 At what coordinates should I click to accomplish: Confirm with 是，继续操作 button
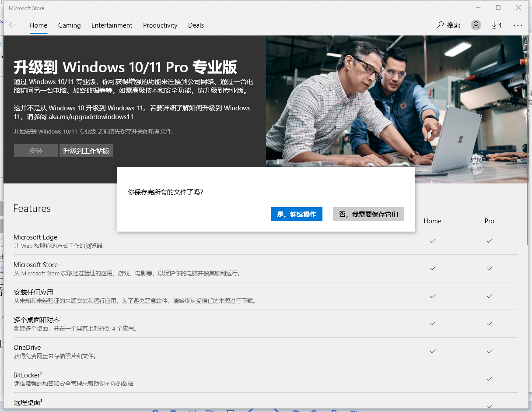click(x=296, y=214)
